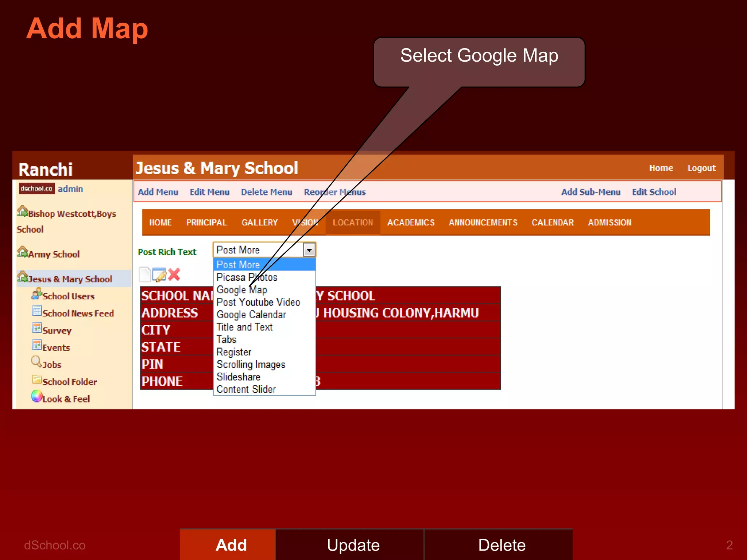This screenshot has width=747, height=560.
Task: Go to the GALLERY menu tab
Action: [x=259, y=222]
